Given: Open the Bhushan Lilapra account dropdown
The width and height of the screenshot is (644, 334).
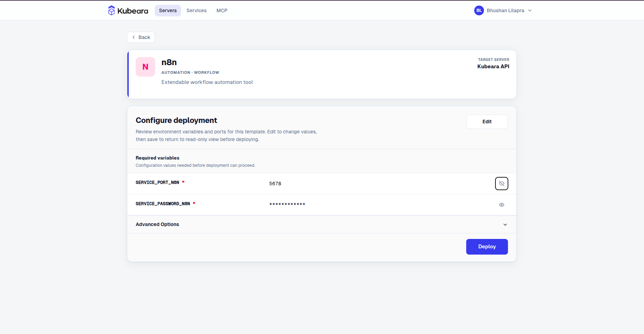Looking at the screenshot, I should [x=503, y=10].
